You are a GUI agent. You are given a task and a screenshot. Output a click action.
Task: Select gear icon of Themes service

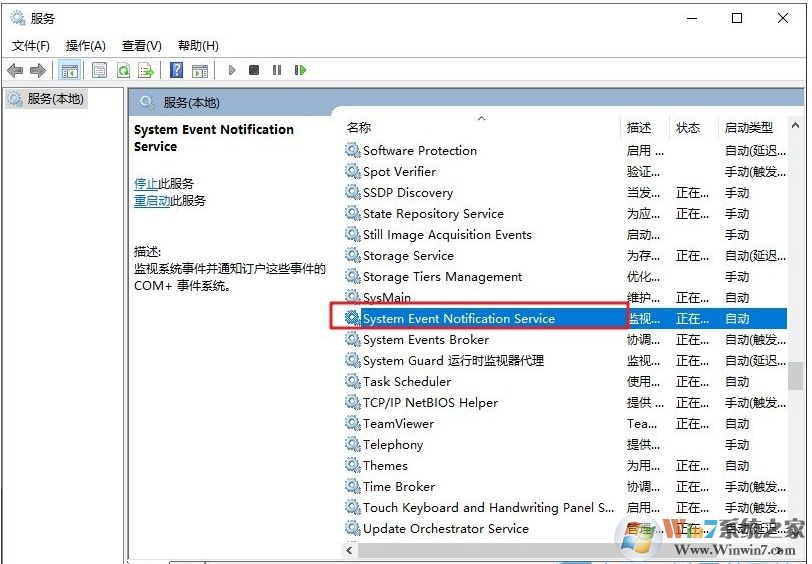coord(353,465)
